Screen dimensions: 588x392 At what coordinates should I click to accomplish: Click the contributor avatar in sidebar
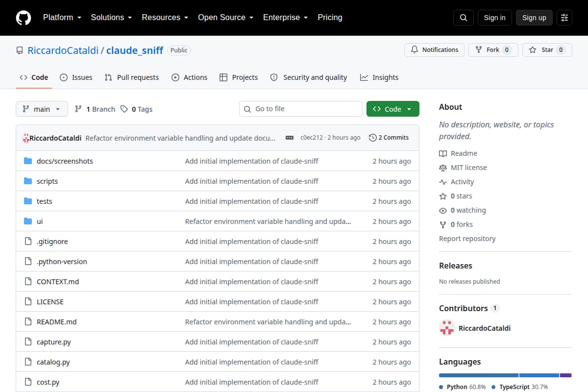[447, 328]
